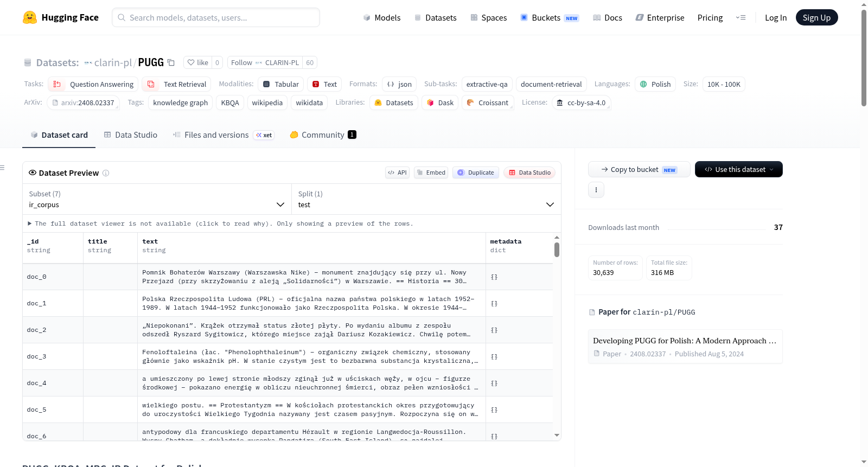
Task: Open Data Studio from the preview header
Action: (x=529, y=172)
